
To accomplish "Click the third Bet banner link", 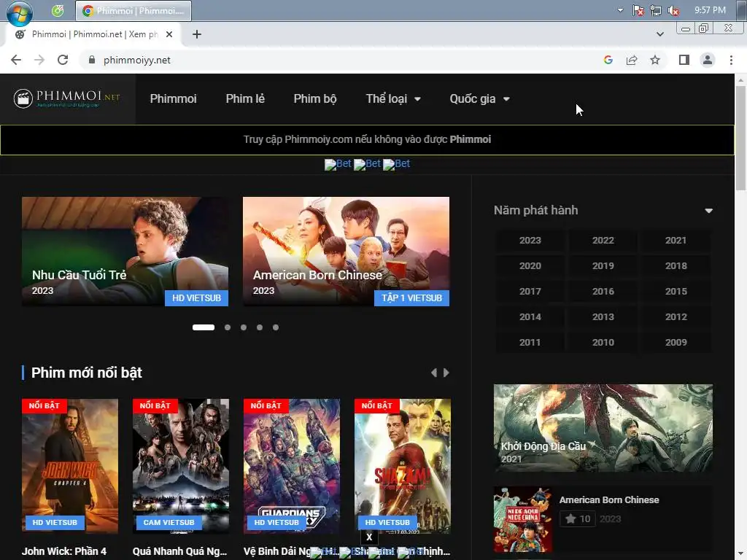I will pos(396,164).
